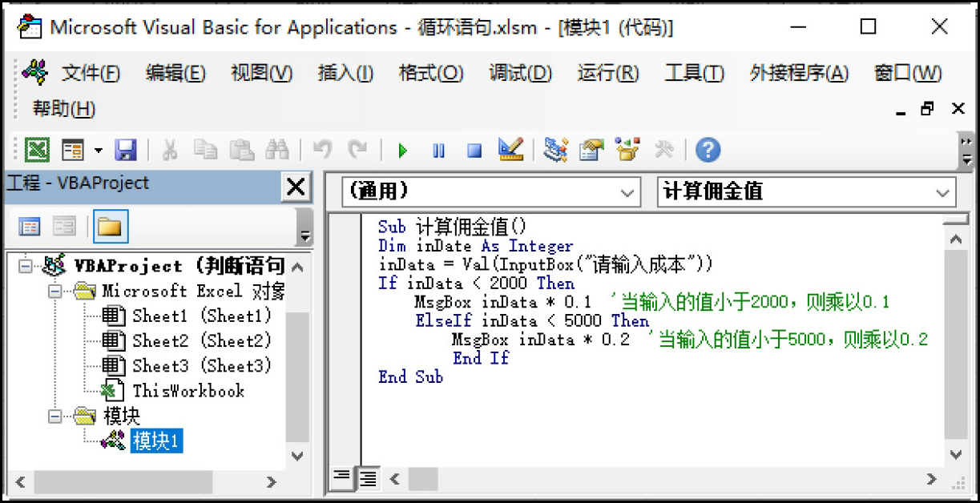Open the 计算佣金值 procedure dropdown
980x503 pixels.
point(941,192)
